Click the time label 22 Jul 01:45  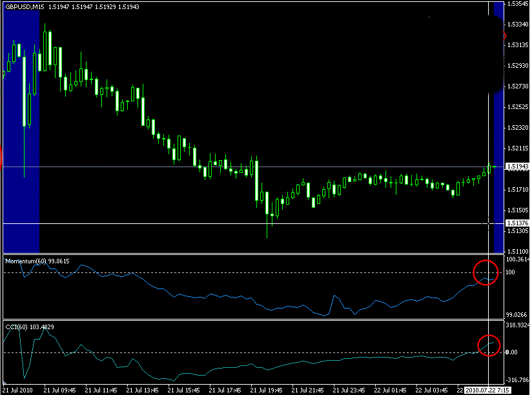(x=390, y=390)
